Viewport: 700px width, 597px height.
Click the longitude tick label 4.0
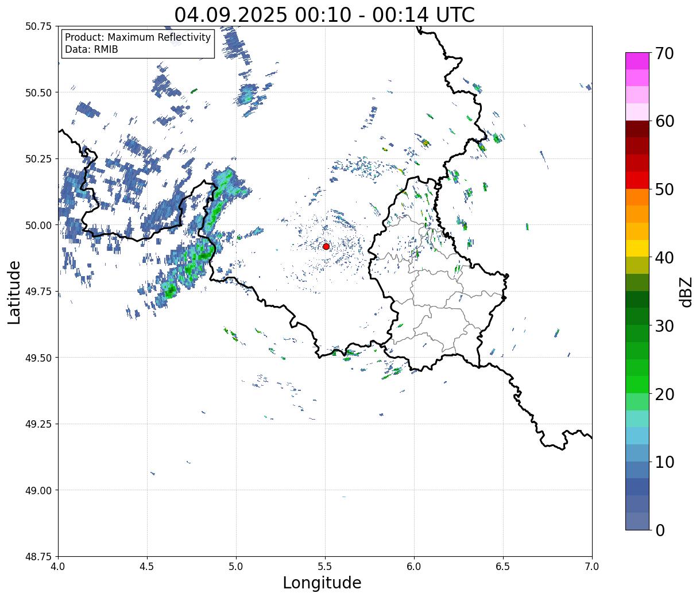(58, 566)
